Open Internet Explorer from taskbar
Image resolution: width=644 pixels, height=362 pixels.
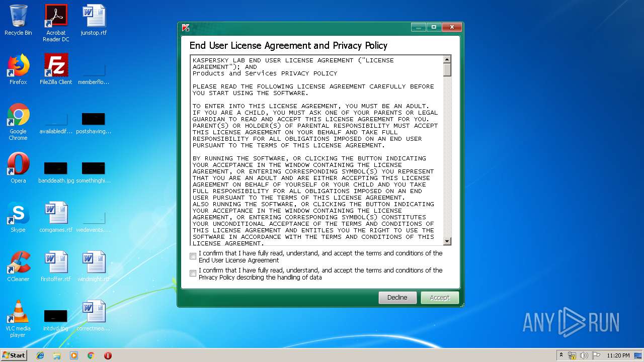(x=40, y=355)
